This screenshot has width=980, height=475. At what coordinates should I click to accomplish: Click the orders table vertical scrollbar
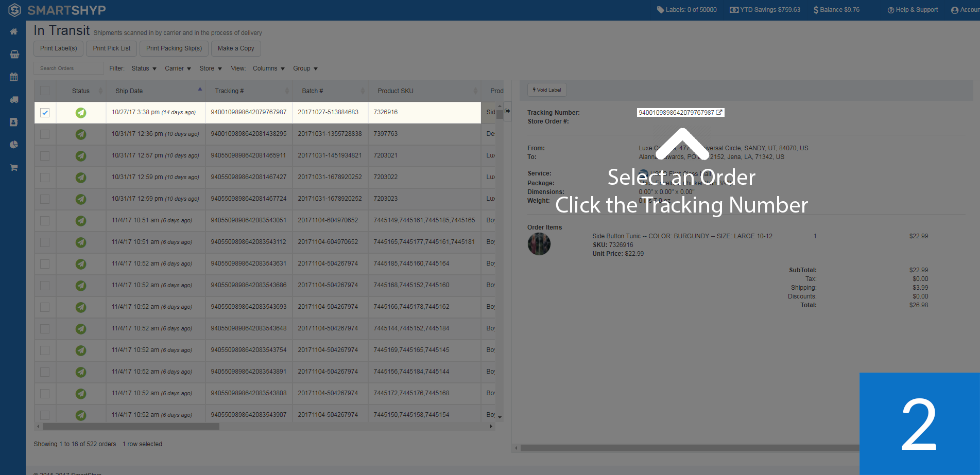(x=500, y=114)
